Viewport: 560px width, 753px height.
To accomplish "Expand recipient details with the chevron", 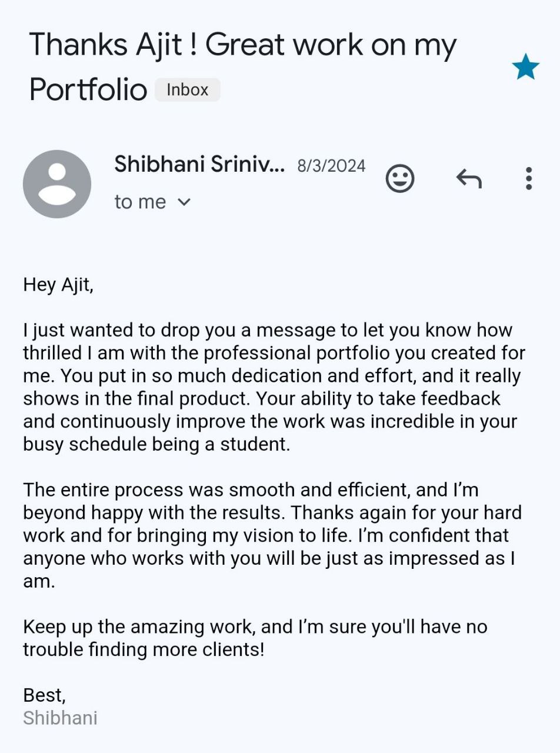I will (184, 202).
